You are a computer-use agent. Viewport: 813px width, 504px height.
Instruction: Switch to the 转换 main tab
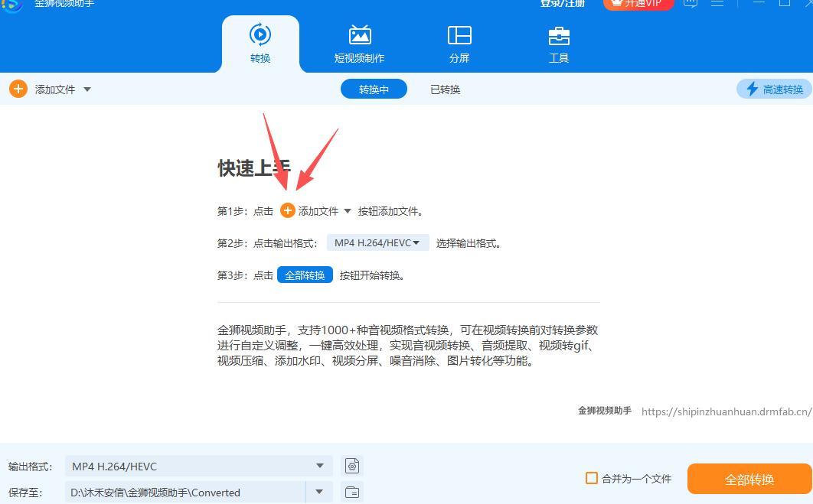point(260,44)
